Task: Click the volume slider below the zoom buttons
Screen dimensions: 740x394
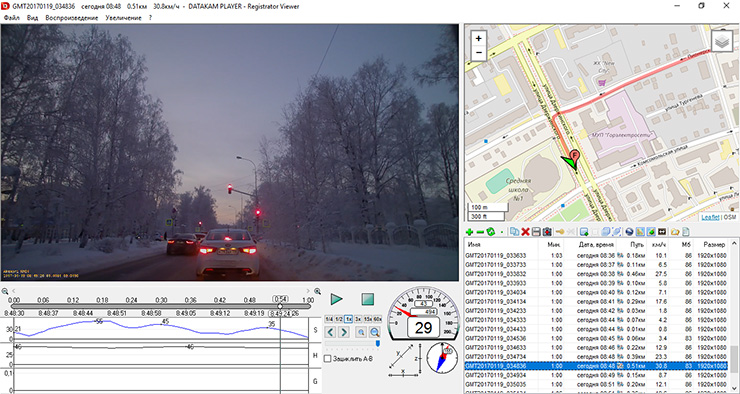Action: pyautogui.click(x=353, y=344)
